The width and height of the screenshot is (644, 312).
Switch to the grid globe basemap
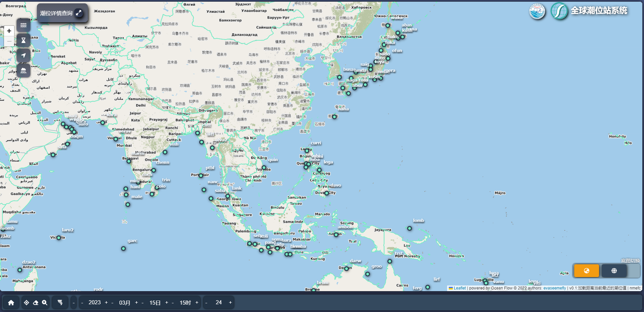pyautogui.click(x=614, y=271)
